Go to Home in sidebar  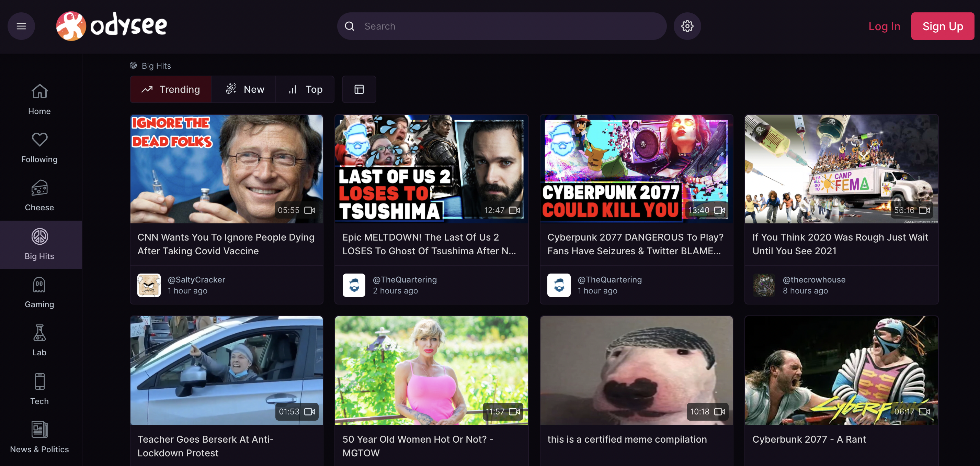click(39, 99)
